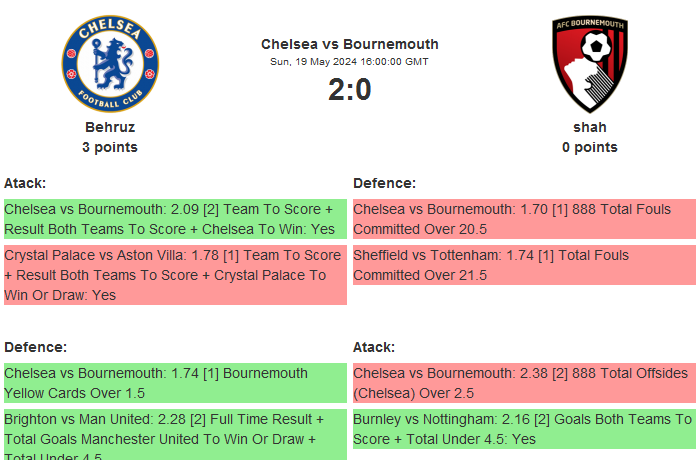The height and width of the screenshot is (460, 700).
Task: Select the 2:0 final score
Action: point(349,90)
